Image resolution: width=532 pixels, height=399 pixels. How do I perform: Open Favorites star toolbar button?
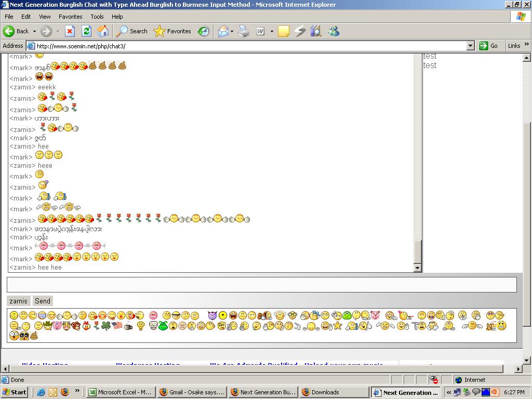[x=172, y=31]
